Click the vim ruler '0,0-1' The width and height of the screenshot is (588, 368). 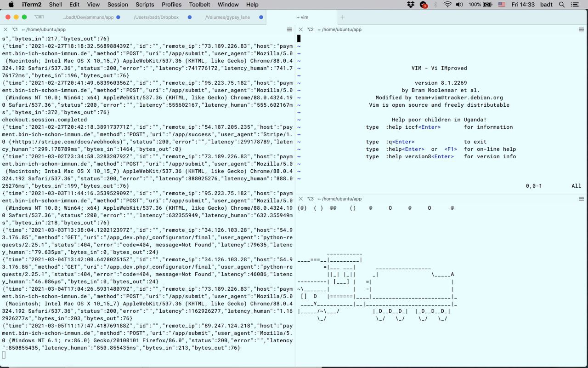pos(534,186)
